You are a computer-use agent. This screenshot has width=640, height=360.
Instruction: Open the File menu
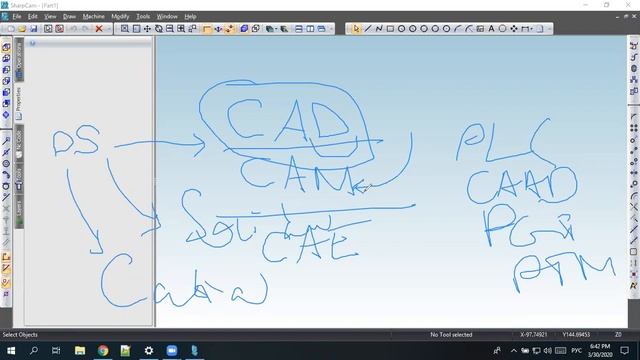point(17,17)
